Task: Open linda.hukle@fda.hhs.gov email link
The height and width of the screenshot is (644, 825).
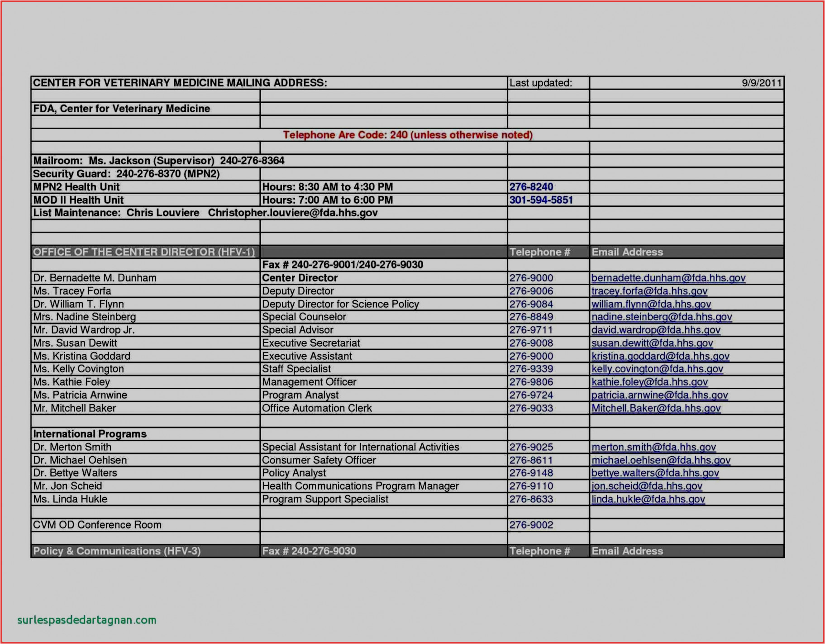Action: [648, 499]
